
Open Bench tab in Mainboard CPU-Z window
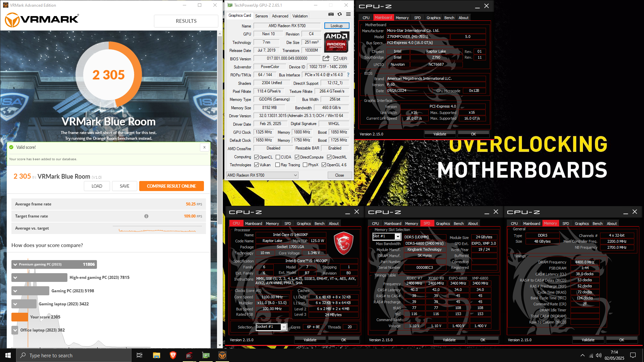click(449, 18)
